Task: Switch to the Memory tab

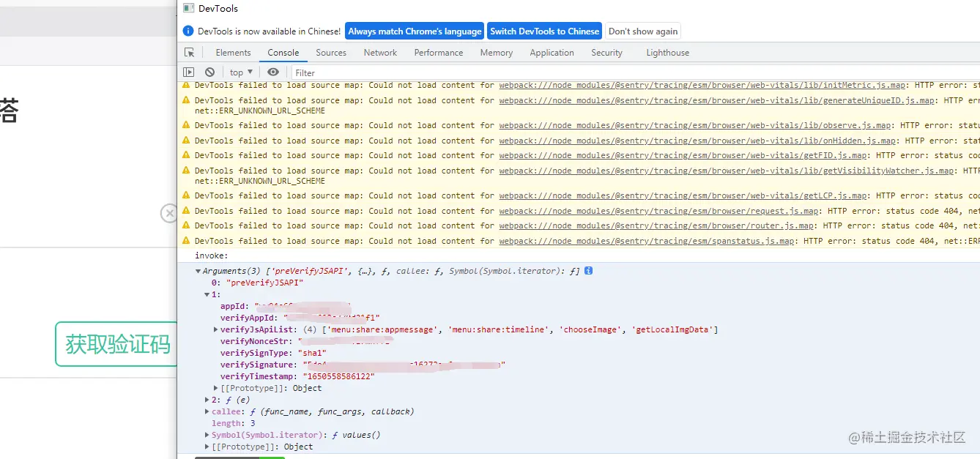Action: click(x=497, y=53)
